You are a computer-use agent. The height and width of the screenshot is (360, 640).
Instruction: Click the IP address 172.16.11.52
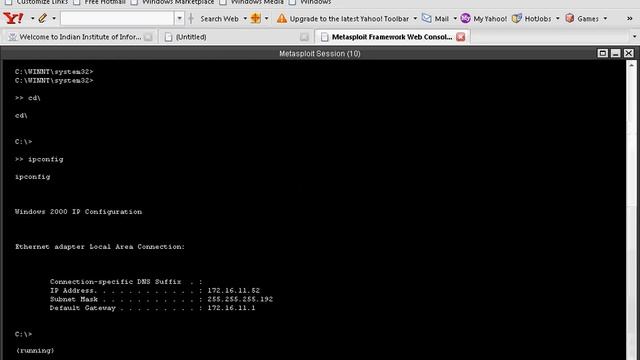(233, 291)
